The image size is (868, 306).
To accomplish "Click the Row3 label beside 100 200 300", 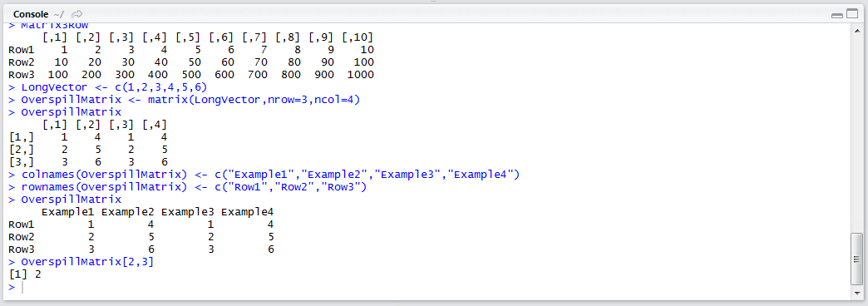I will pos(22,75).
